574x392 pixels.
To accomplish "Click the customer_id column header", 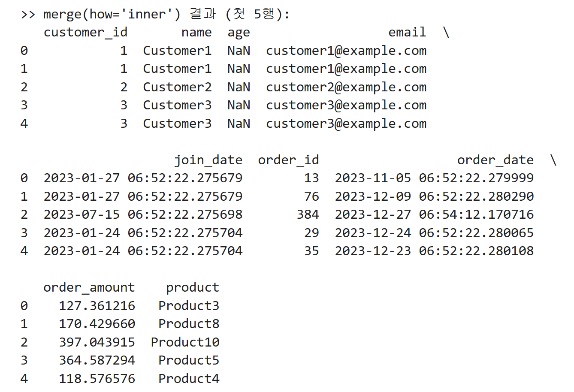I will point(85,33).
